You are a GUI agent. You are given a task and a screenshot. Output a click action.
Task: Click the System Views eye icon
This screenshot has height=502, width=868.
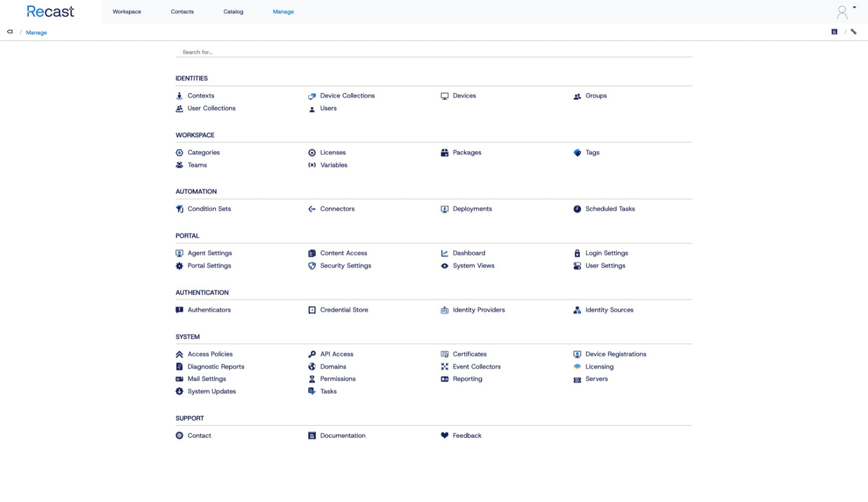coord(444,266)
